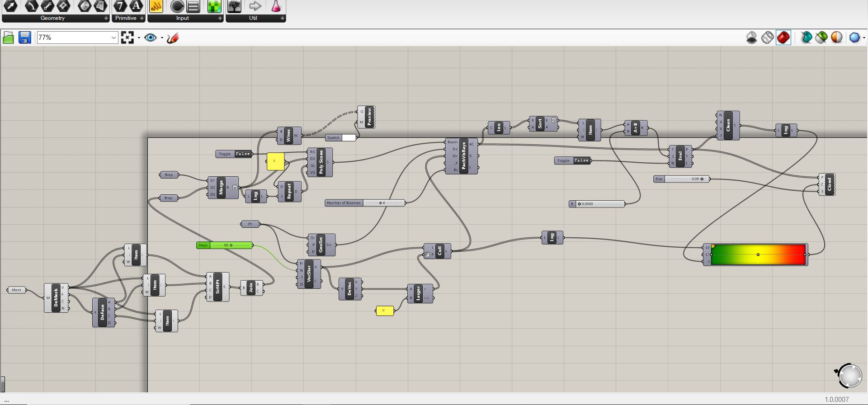Toggle the eye preview button
Image resolution: width=868 pixels, height=405 pixels.
(x=151, y=38)
